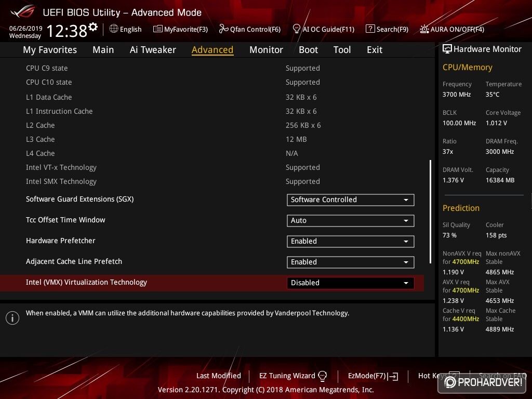Viewport: 532px width, 399px height.
Task: Click AURA ON/OFF(F4) label
Action: pyautogui.click(x=457, y=29)
